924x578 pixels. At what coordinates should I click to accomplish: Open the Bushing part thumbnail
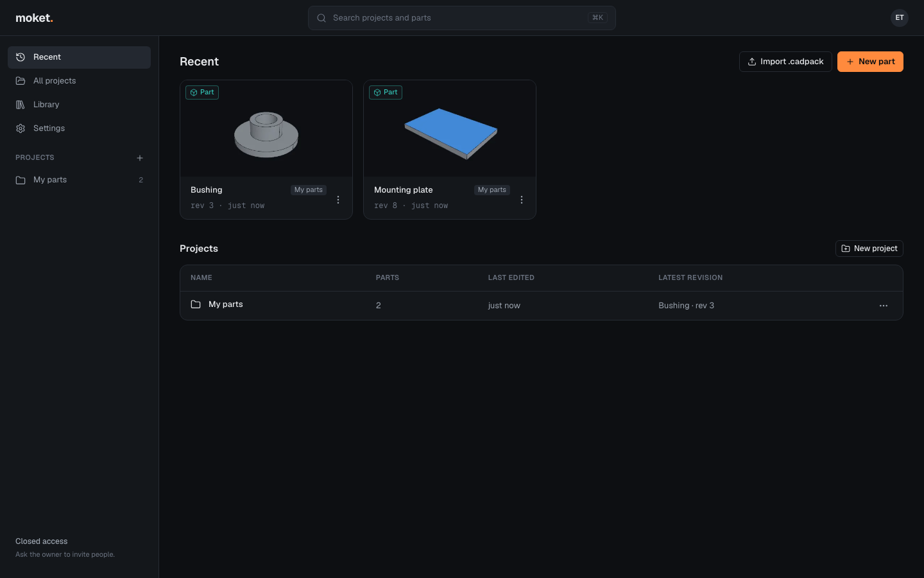(x=266, y=128)
